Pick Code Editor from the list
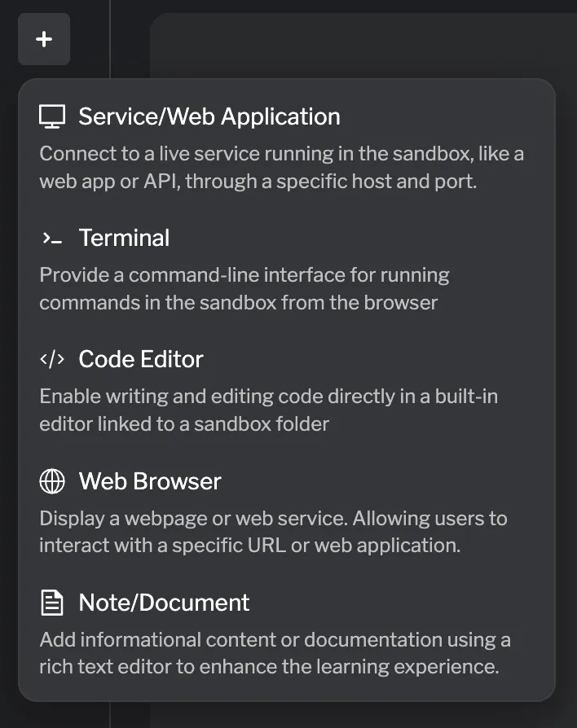577x728 pixels. (x=140, y=359)
